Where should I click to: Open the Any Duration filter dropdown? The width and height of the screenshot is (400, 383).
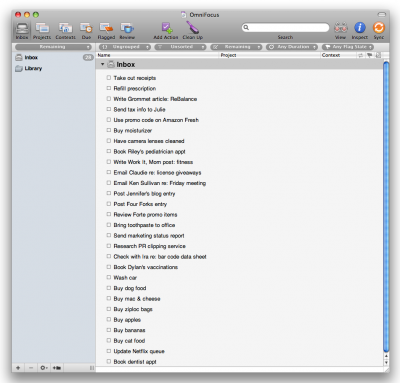292,47
